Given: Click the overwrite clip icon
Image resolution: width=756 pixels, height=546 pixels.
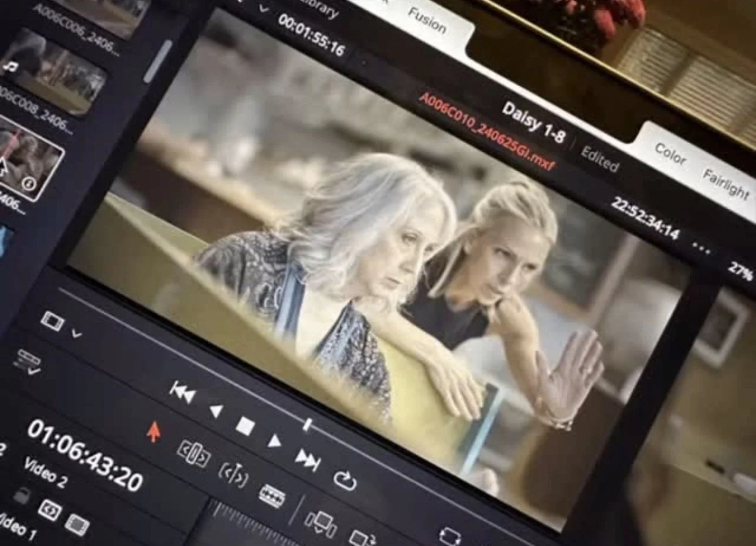Looking at the screenshot, I should coord(362,538).
